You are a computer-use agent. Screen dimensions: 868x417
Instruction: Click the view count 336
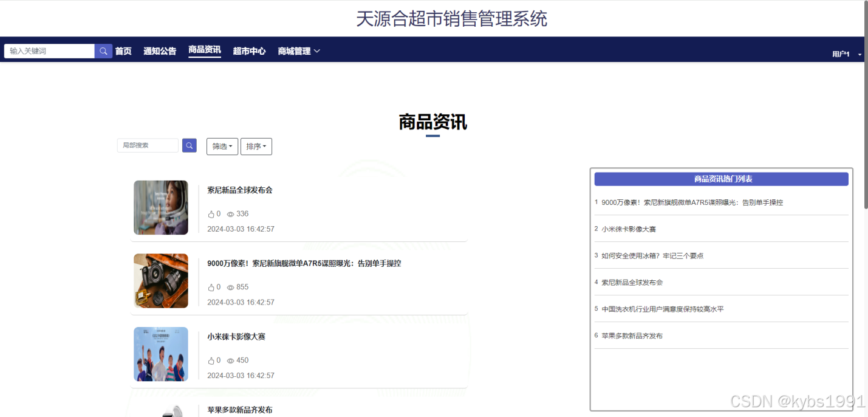click(x=242, y=214)
